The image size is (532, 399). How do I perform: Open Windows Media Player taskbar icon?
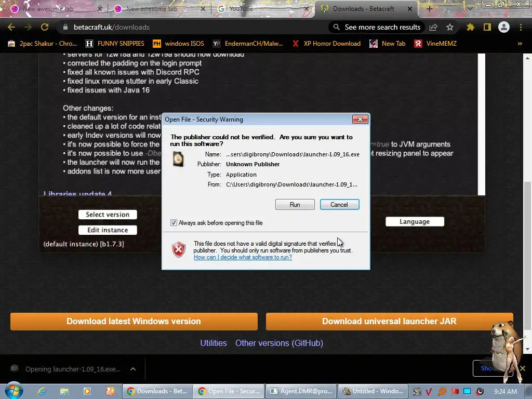(x=87, y=391)
